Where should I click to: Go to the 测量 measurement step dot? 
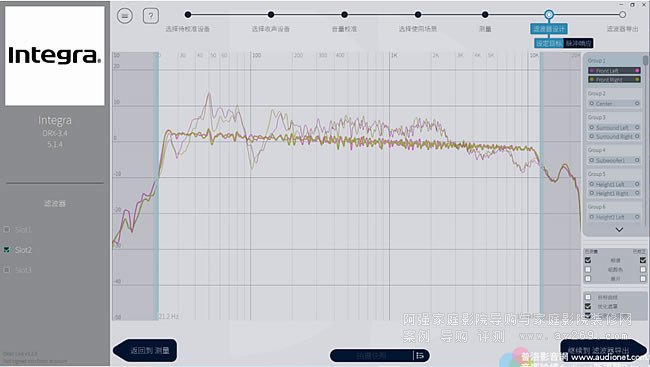coord(485,15)
